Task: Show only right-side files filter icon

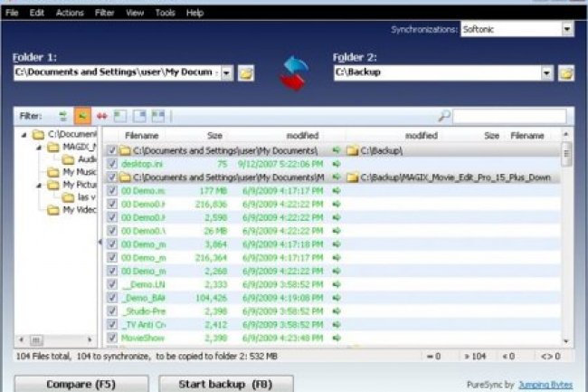Action: pos(139,116)
